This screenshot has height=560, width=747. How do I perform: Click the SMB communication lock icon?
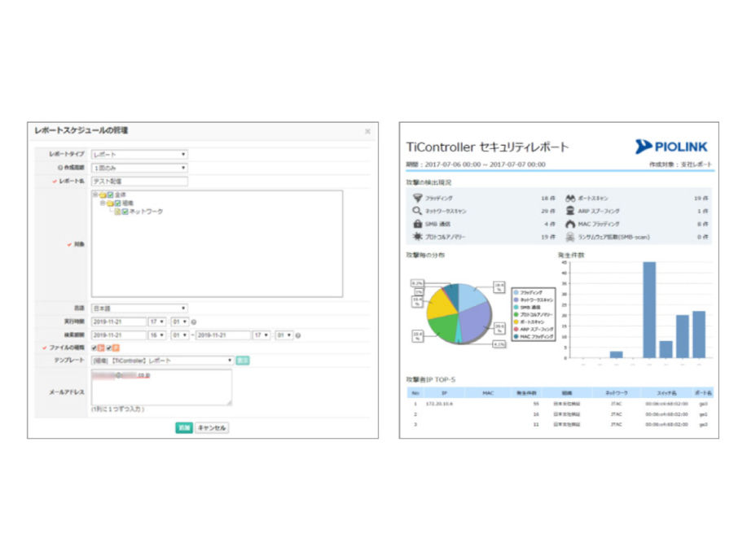pos(417,224)
